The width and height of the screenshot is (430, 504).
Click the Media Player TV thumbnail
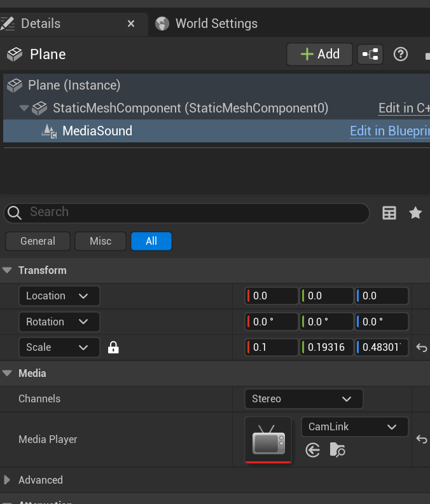click(x=268, y=440)
